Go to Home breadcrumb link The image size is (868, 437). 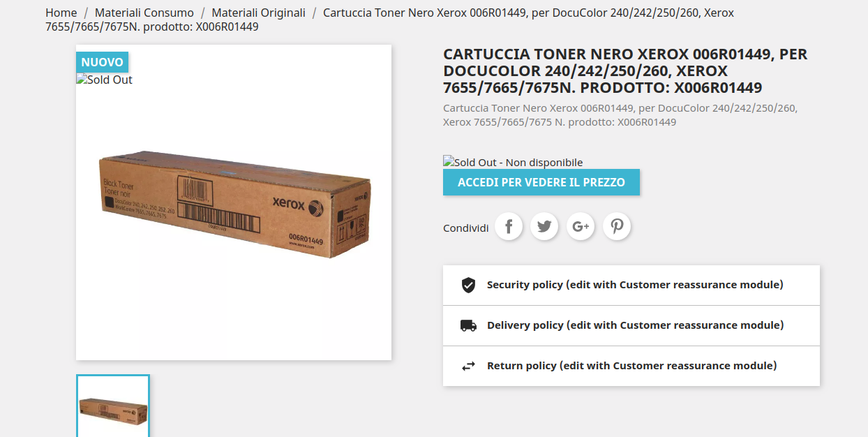[61, 13]
